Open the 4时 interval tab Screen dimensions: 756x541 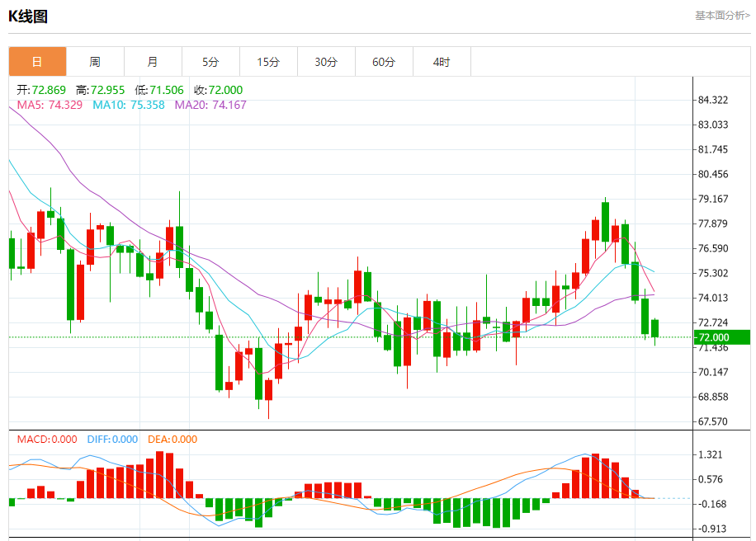pyautogui.click(x=442, y=62)
